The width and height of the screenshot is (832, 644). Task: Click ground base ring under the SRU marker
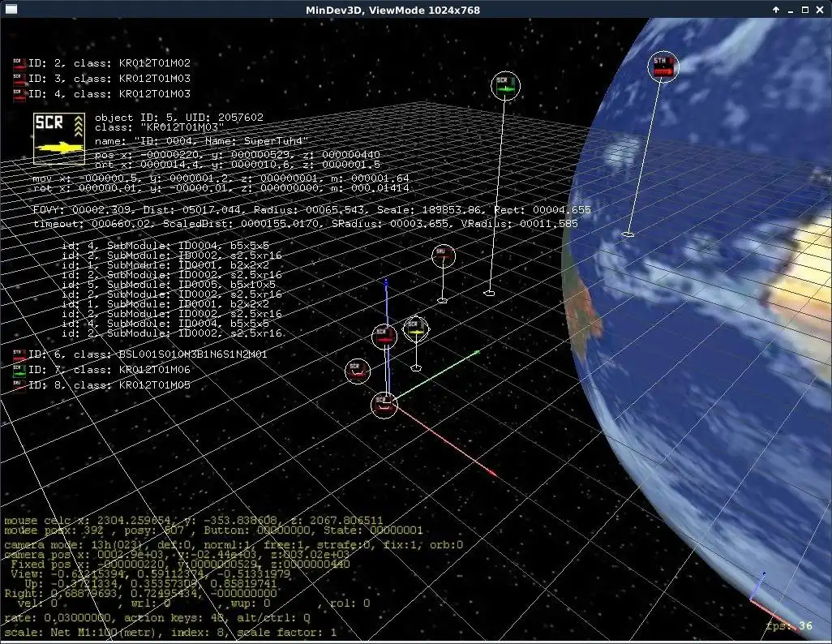click(x=442, y=301)
